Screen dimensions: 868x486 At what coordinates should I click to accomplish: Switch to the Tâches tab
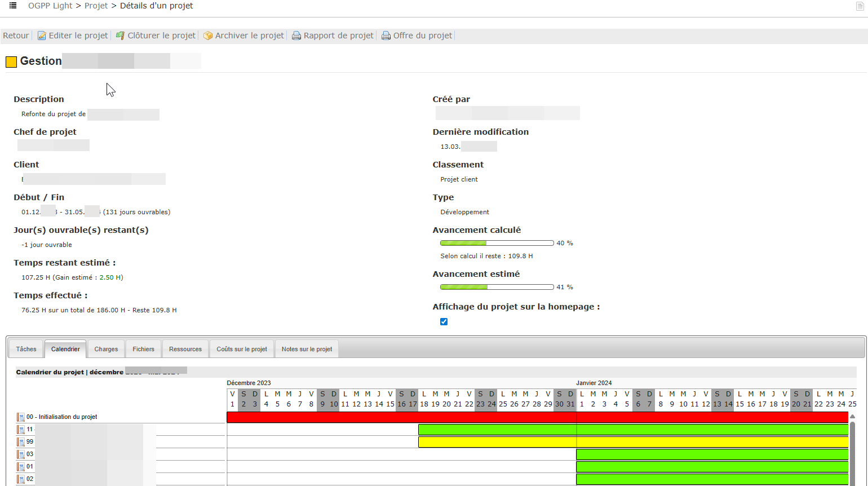click(x=25, y=348)
